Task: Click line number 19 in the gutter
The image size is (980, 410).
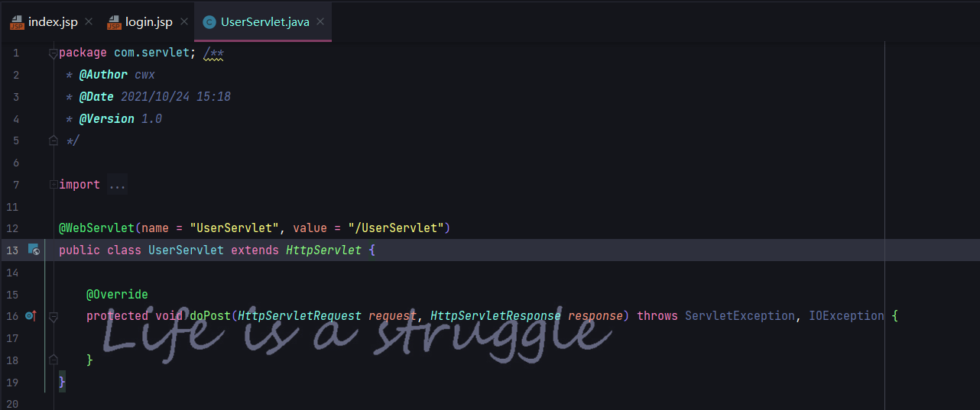Action: click(x=11, y=382)
